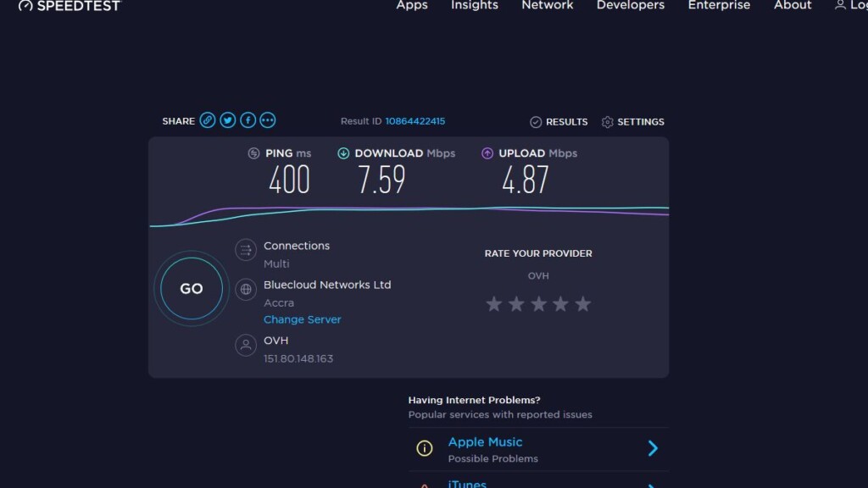
Task: Rate the provider four stars
Action: point(560,304)
